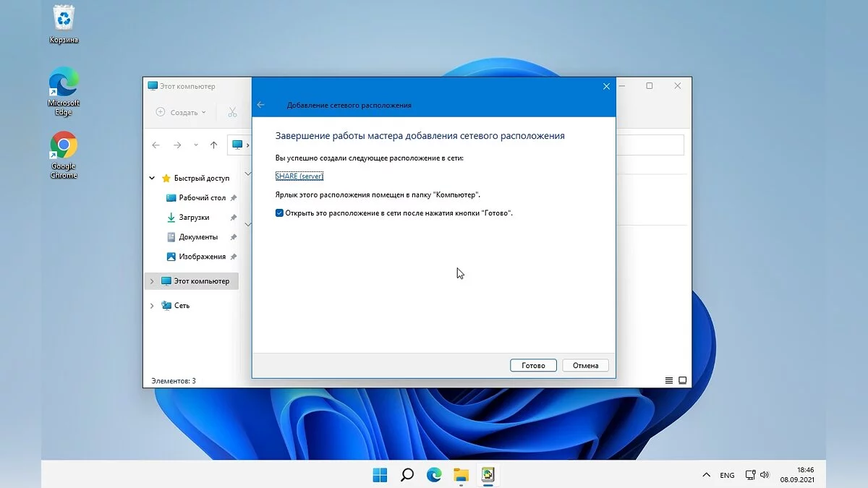Open File Explorer from the taskbar
Viewport: 868px width, 488px height.
tap(461, 475)
